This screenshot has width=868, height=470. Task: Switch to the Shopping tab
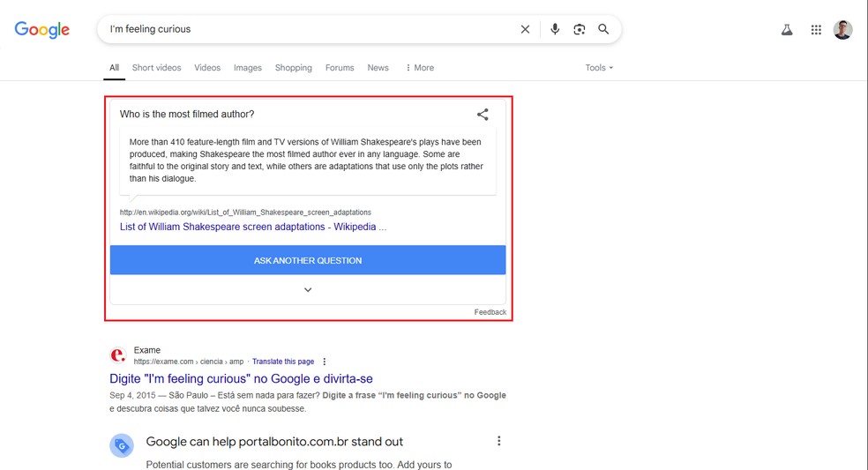(294, 68)
